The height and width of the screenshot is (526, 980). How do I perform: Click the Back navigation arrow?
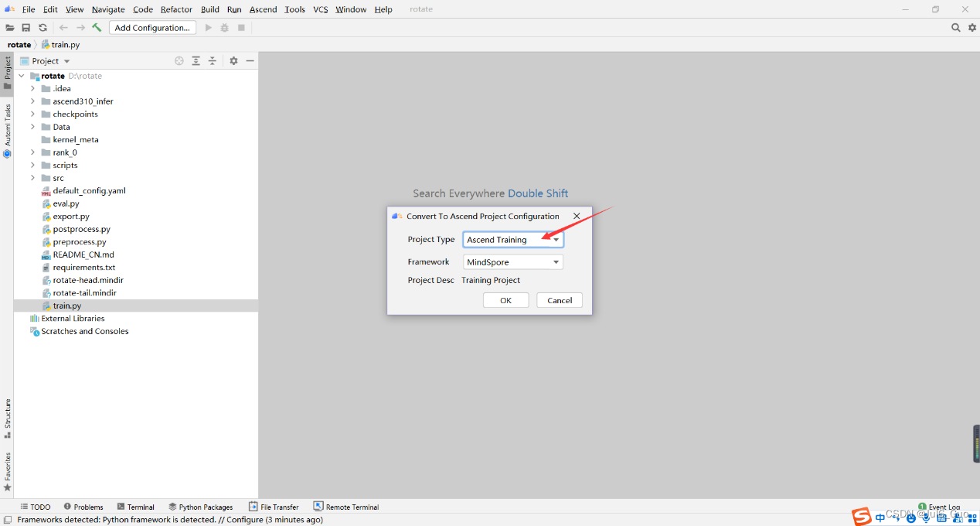click(x=64, y=28)
